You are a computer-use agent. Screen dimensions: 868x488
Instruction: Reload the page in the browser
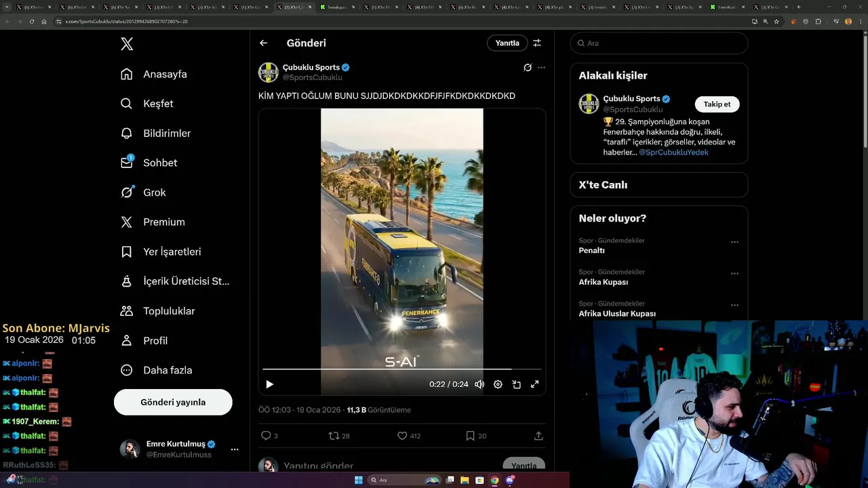pyautogui.click(x=31, y=21)
